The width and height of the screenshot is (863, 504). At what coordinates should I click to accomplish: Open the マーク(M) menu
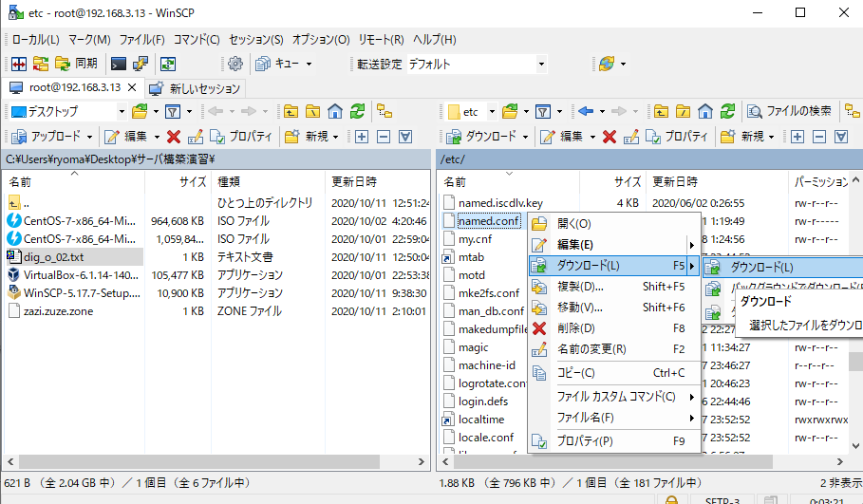(89, 40)
